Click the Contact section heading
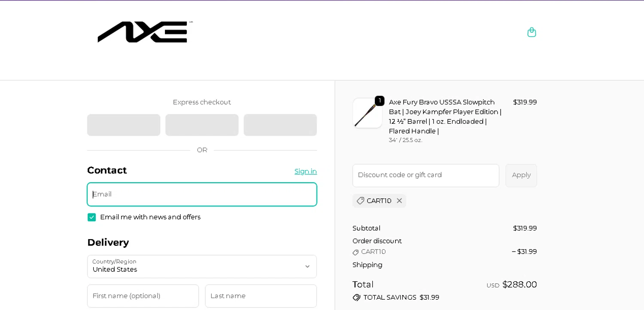The height and width of the screenshot is (310, 644). (x=107, y=170)
